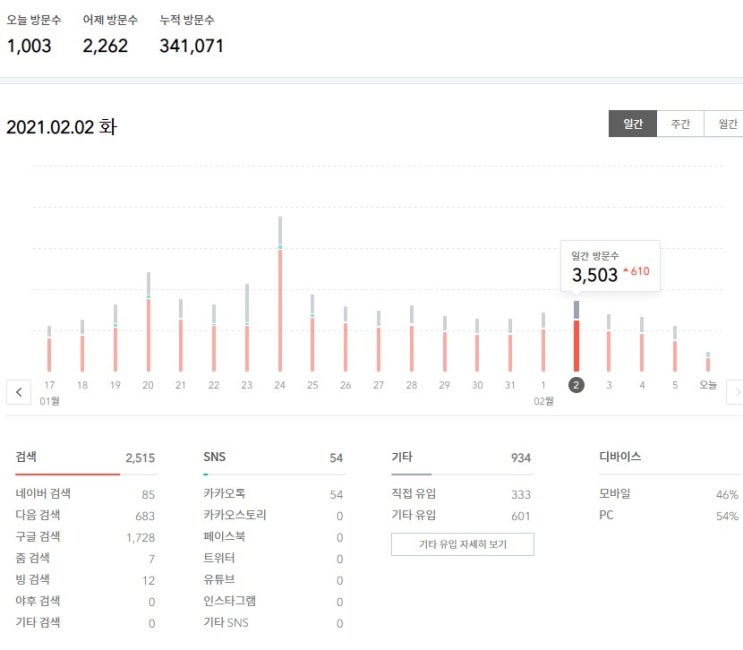Click the 기타 section header
Viewport: 743px width, 650px height.
tap(402, 457)
